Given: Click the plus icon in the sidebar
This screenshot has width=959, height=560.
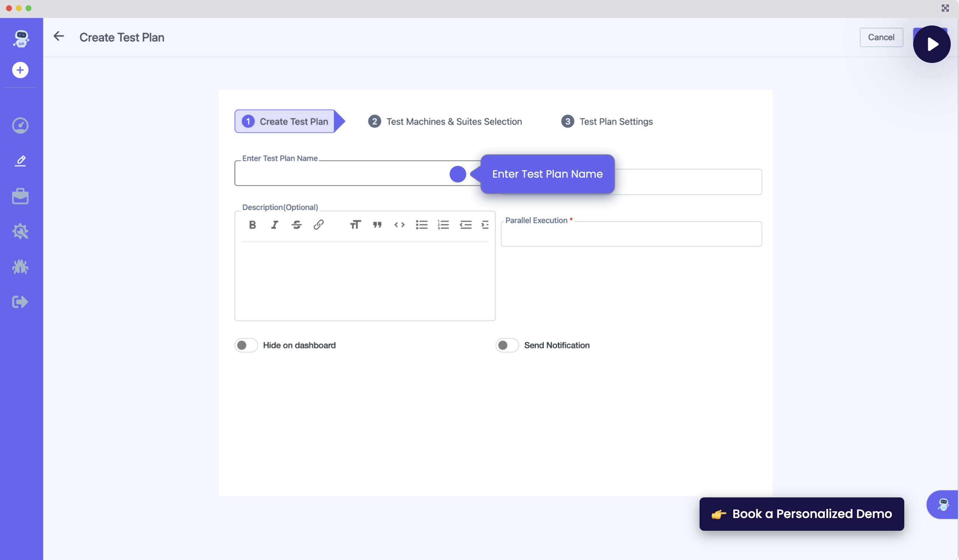Looking at the screenshot, I should tap(20, 70).
